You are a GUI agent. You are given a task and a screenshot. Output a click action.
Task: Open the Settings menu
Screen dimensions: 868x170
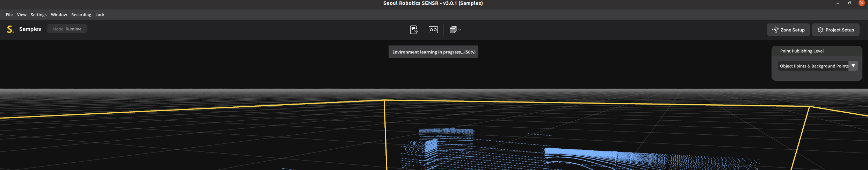(x=38, y=15)
